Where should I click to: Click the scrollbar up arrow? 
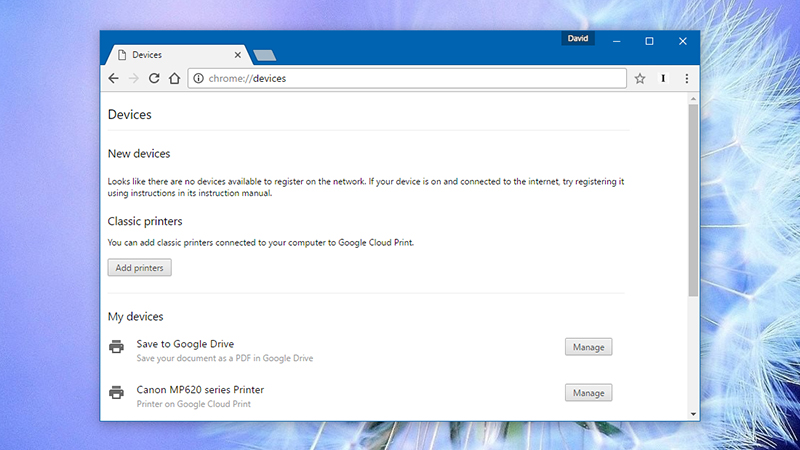click(693, 99)
